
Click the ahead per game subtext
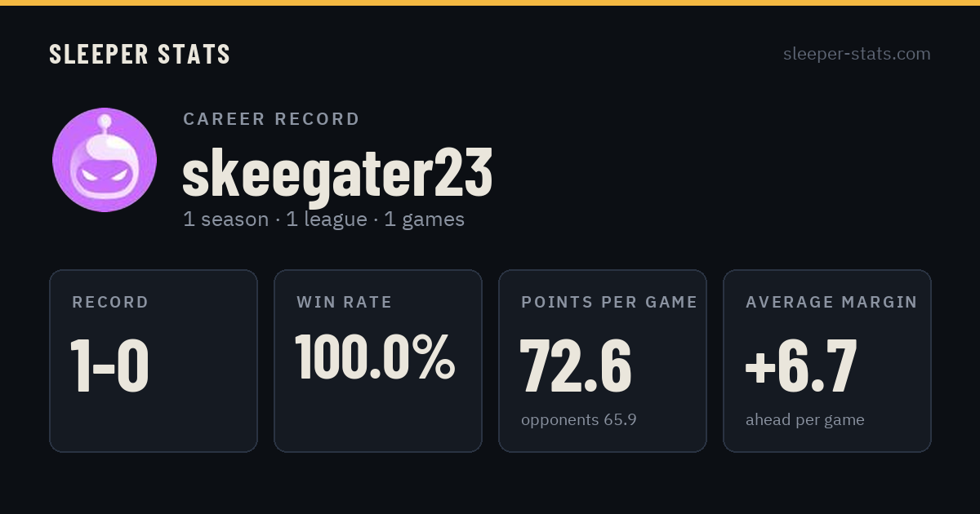(805, 420)
